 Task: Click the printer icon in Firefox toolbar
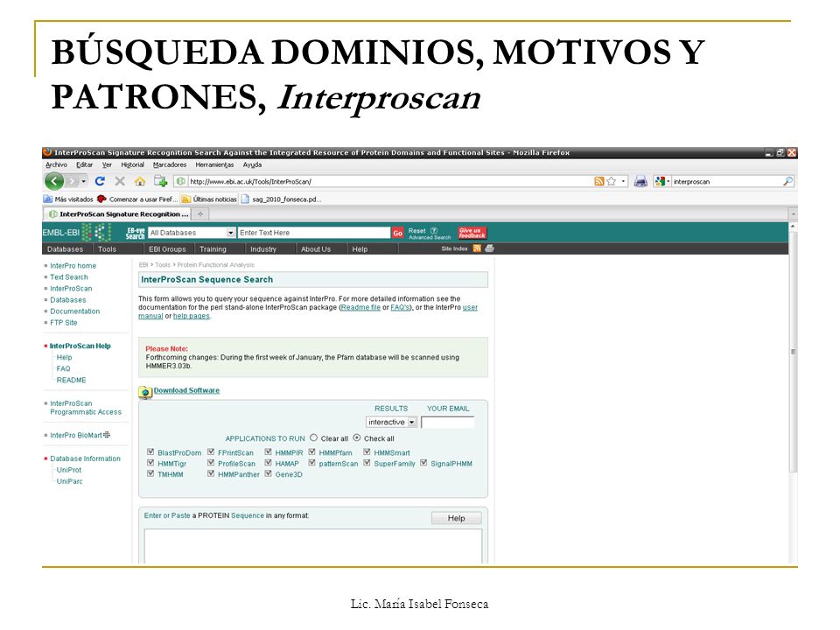[640, 181]
